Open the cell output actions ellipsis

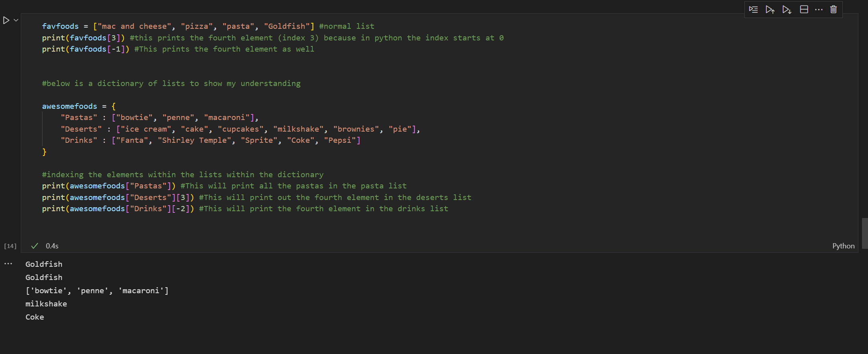(x=8, y=264)
